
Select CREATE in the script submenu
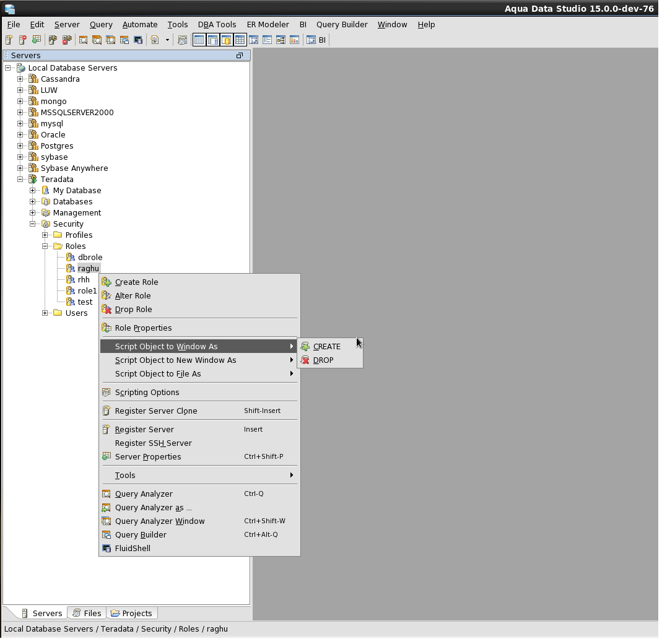(330, 347)
